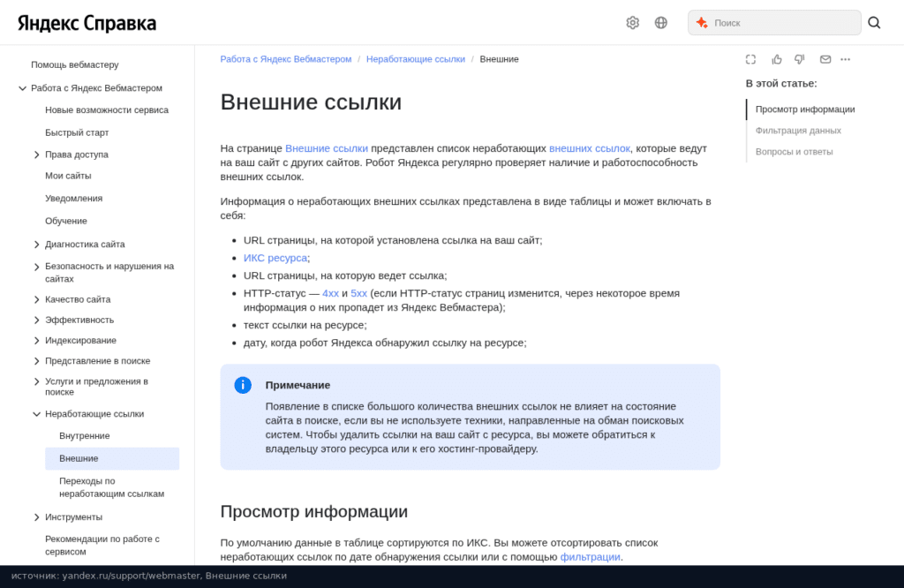Follow the Внешние ссылки link in the first paragraph
Screen dimensions: 904x588
pyautogui.click(x=327, y=148)
